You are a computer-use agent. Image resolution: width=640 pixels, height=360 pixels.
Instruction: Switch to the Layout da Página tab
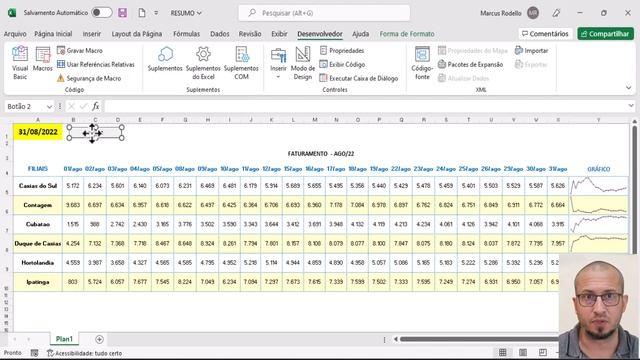click(137, 34)
